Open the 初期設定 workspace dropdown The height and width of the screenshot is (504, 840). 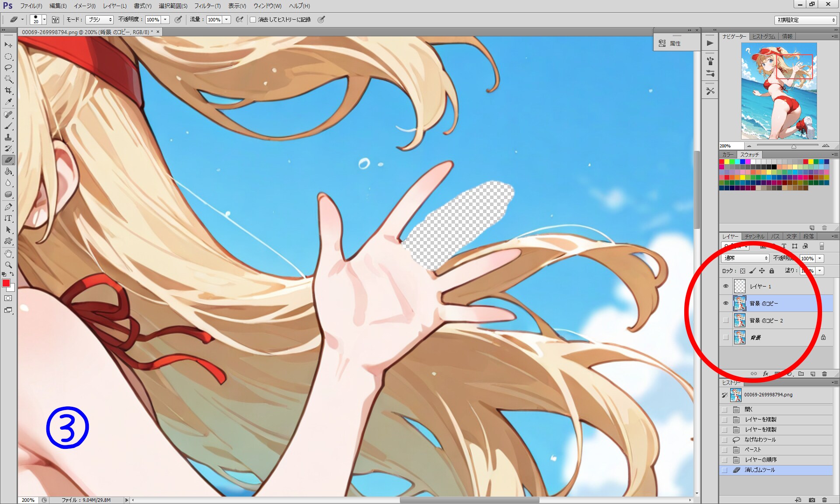coord(805,20)
